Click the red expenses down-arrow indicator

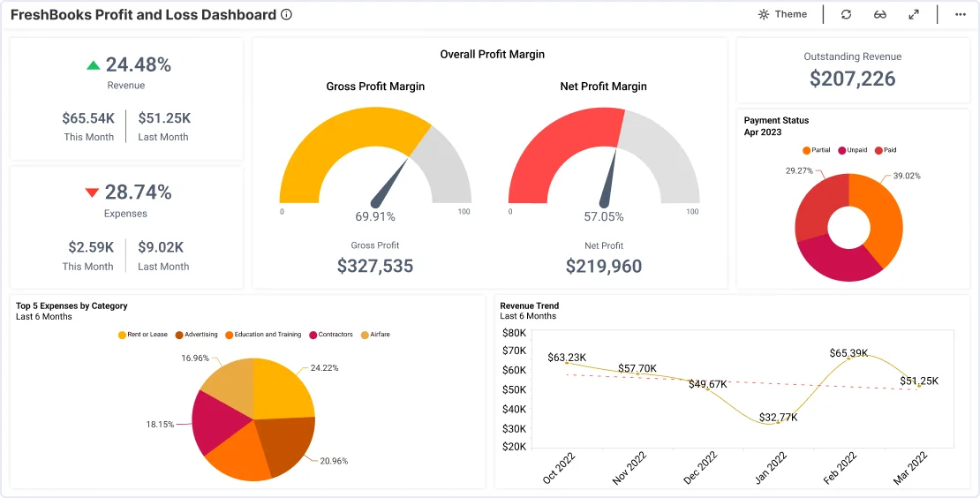click(92, 192)
